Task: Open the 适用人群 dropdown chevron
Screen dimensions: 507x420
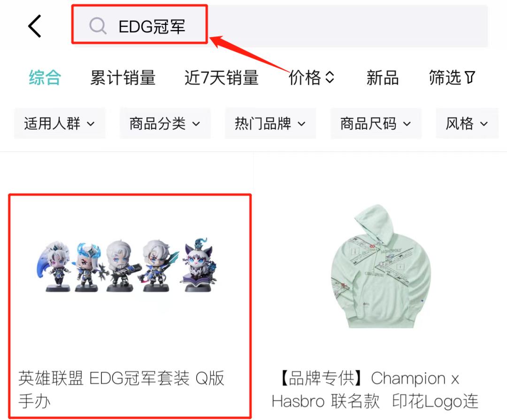Action: pyautogui.click(x=91, y=124)
